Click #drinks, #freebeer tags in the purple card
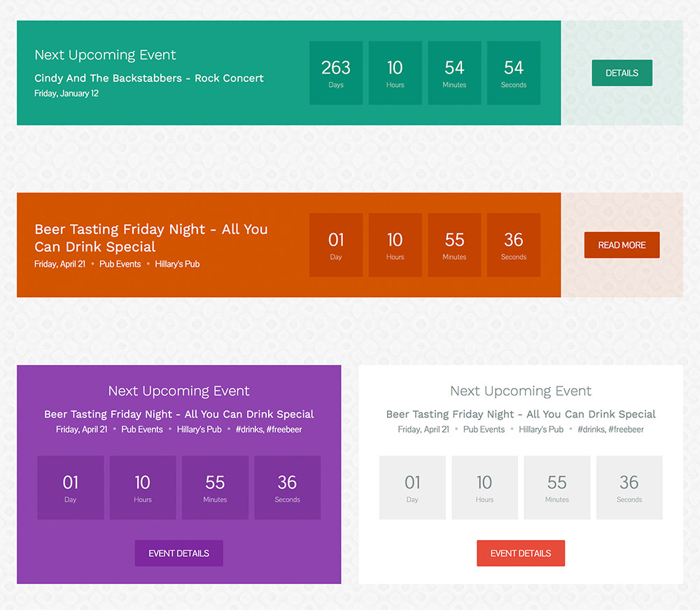The width and height of the screenshot is (700, 610). (x=269, y=429)
